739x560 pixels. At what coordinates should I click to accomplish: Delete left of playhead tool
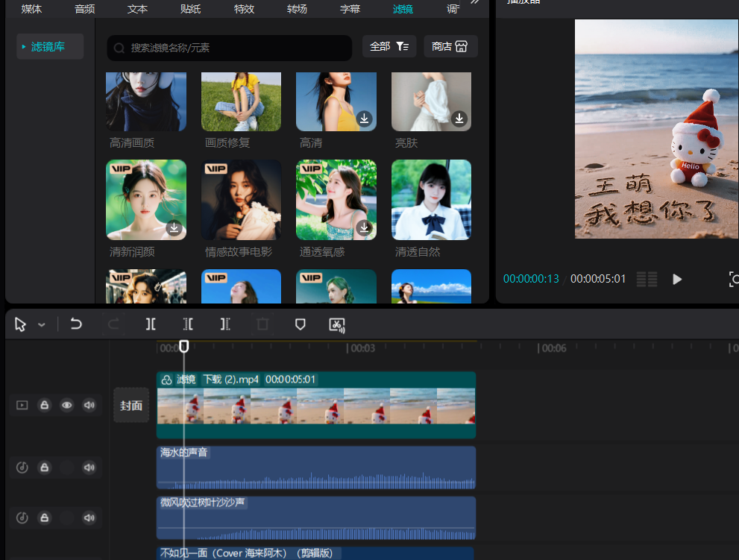coord(188,324)
